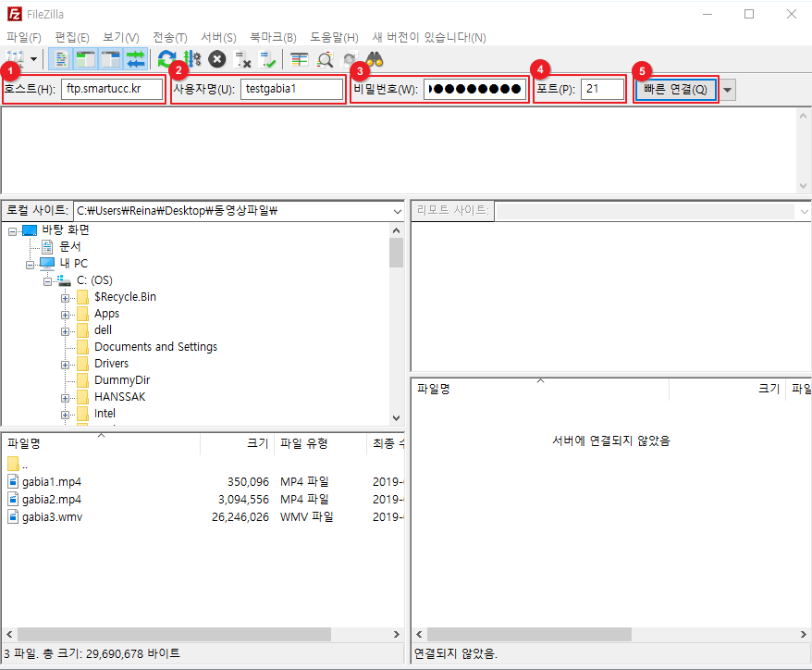Click the host field containing ftp.smartucc.kr

point(112,89)
